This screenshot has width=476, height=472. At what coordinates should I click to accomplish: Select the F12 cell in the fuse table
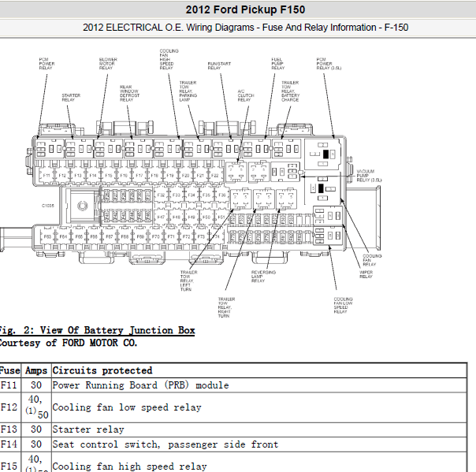10,407
